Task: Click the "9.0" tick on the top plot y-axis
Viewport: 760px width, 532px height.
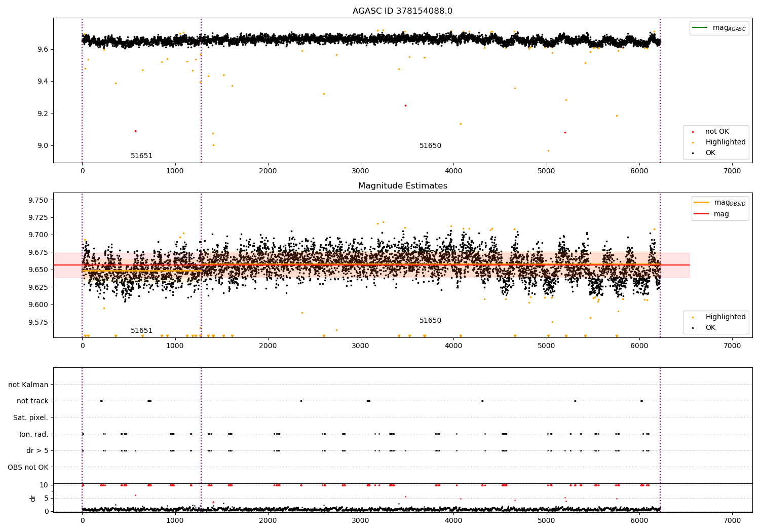Action: pyautogui.click(x=42, y=146)
